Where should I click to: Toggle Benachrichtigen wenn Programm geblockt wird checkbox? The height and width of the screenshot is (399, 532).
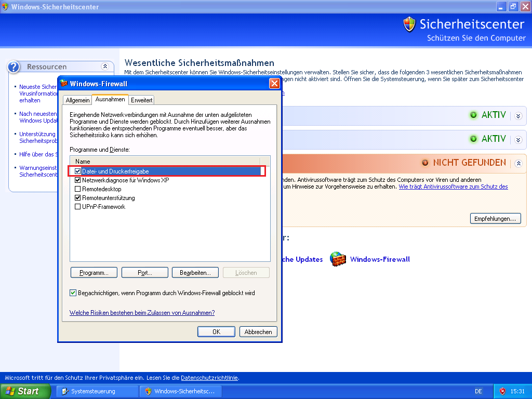pyautogui.click(x=73, y=293)
